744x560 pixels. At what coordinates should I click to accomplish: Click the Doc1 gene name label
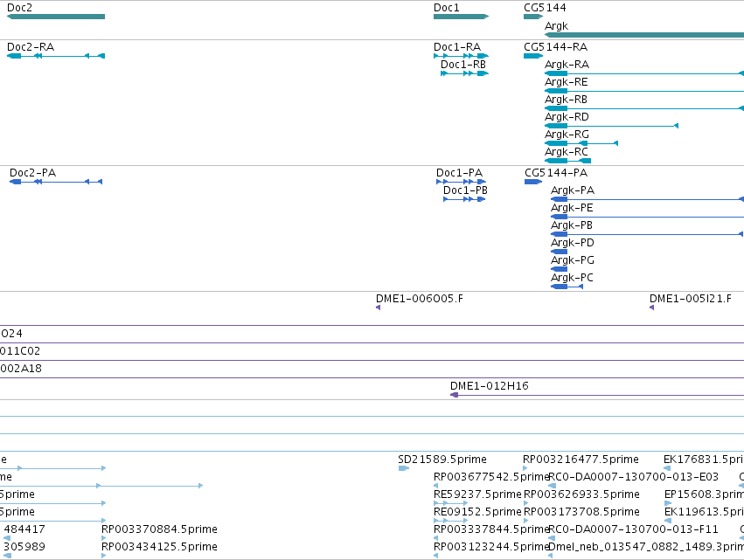click(447, 8)
